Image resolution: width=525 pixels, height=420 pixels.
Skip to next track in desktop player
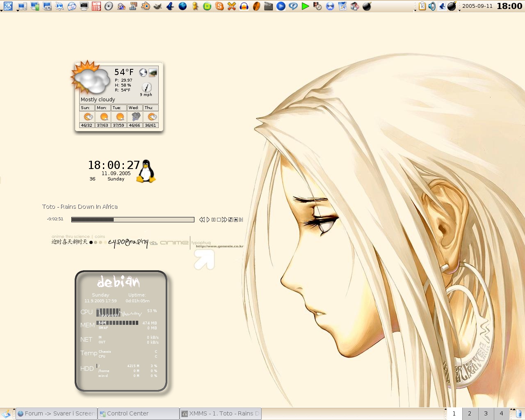pos(224,219)
